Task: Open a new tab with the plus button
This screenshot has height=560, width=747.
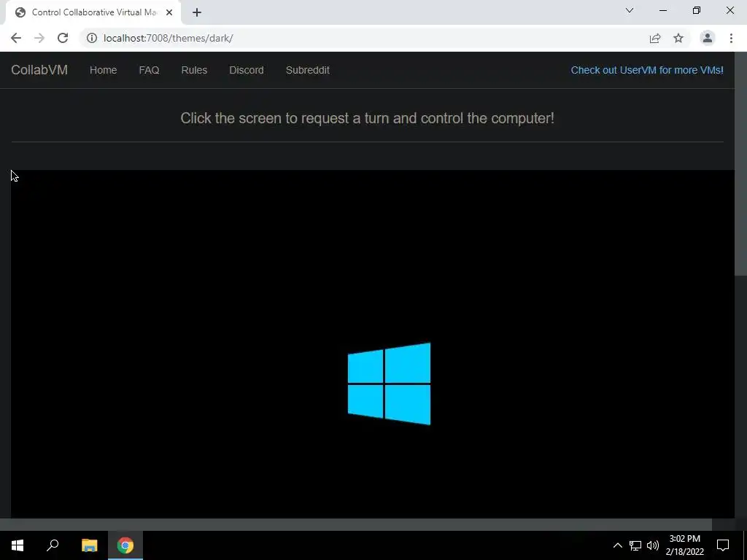Action: click(x=197, y=12)
